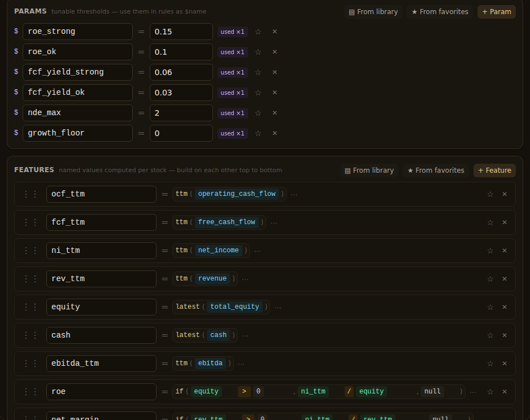Edit the fcf_yield_ok name field

(x=77, y=93)
